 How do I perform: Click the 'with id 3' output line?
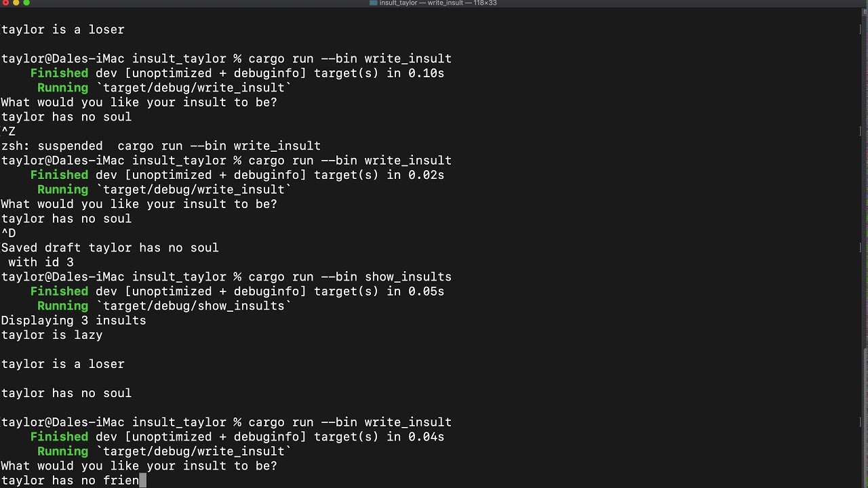click(41, 262)
